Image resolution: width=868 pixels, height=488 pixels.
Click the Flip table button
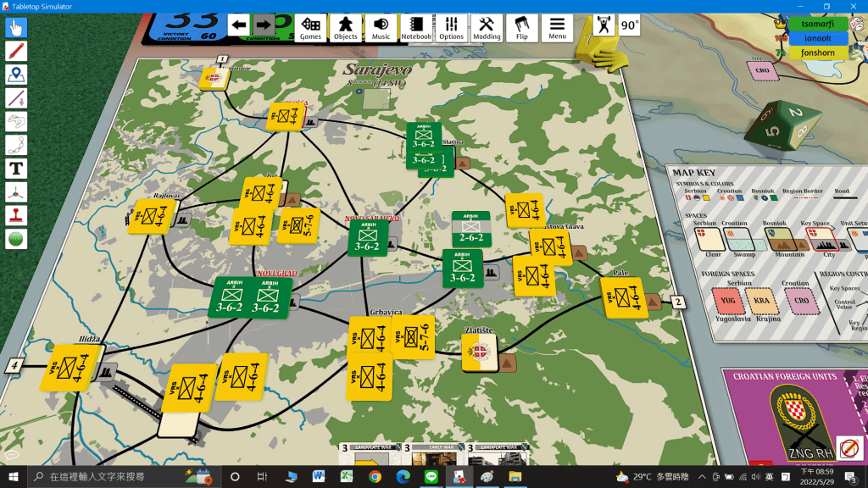tap(521, 27)
